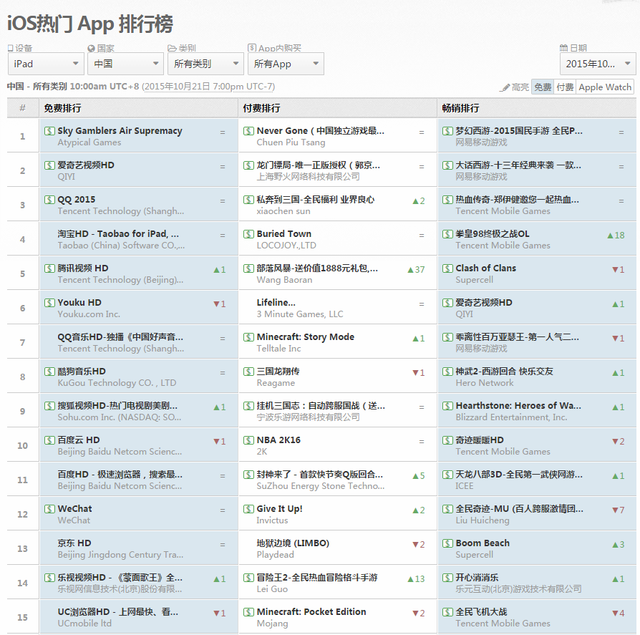This screenshot has height=635, width=640.
Task: Click publisher Atypical Games
Action: [89, 142]
